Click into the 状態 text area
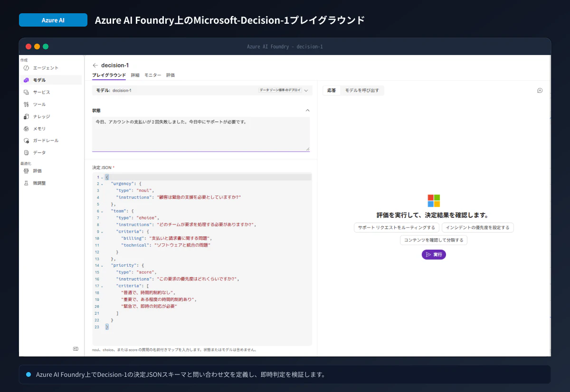The width and height of the screenshot is (570, 392). point(201,134)
